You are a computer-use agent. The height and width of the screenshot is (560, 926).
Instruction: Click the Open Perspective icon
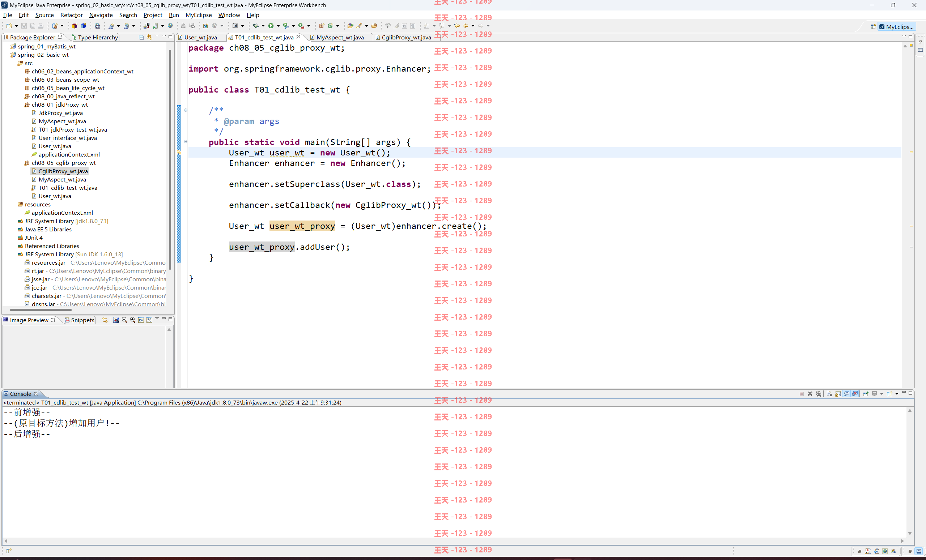click(x=873, y=27)
